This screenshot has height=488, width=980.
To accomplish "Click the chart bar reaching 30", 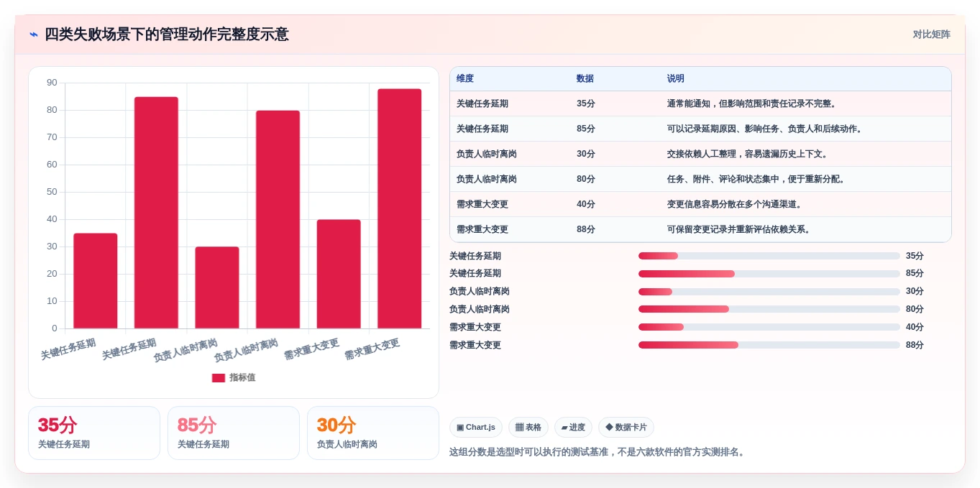I will (x=217, y=287).
